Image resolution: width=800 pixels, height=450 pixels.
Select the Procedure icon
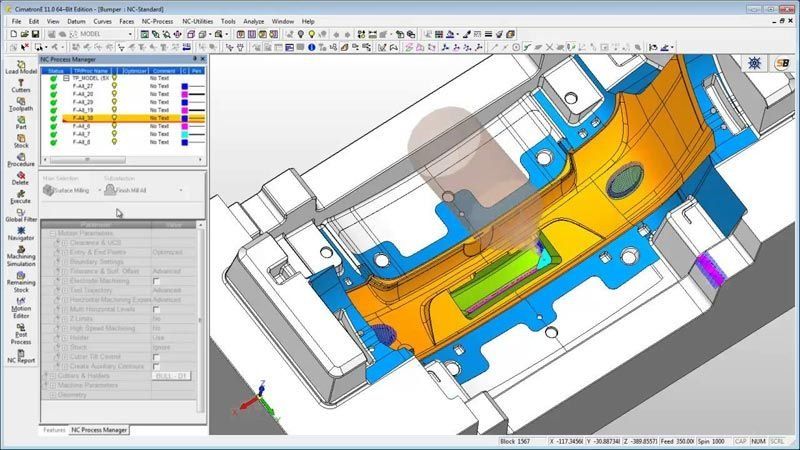pyautogui.click(x=20, y=155)
